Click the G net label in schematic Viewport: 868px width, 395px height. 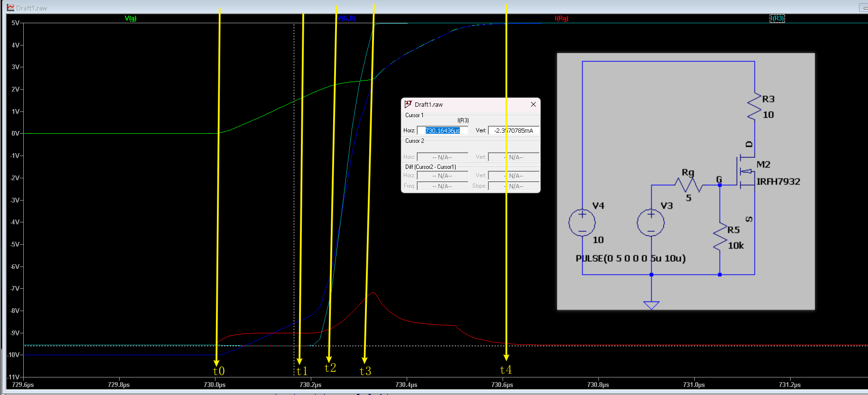[719, 179]
